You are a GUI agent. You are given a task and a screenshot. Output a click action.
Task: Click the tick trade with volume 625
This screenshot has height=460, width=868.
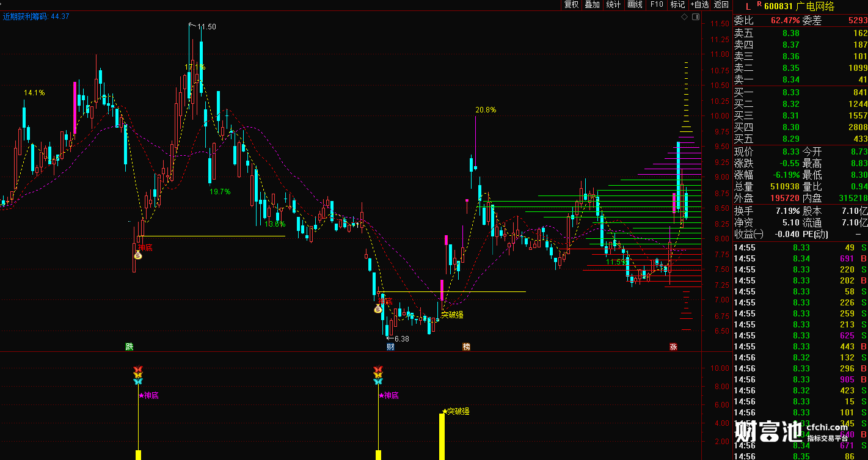800,335
